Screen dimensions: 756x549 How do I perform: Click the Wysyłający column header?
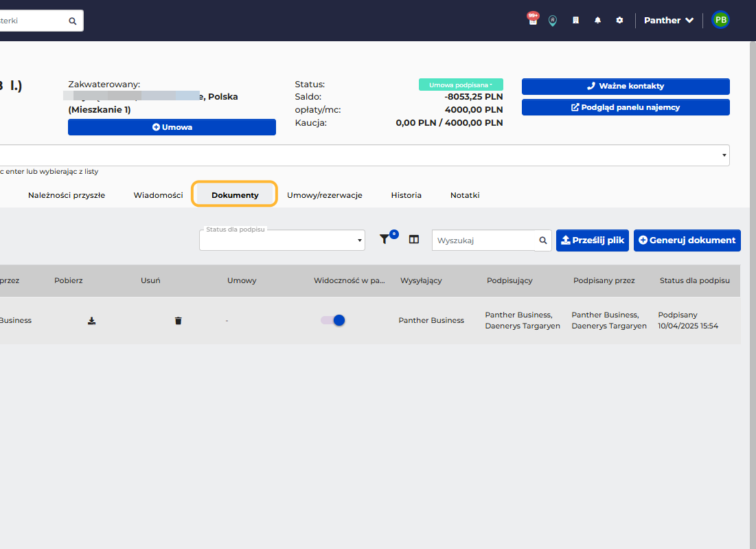coord(421,281)
